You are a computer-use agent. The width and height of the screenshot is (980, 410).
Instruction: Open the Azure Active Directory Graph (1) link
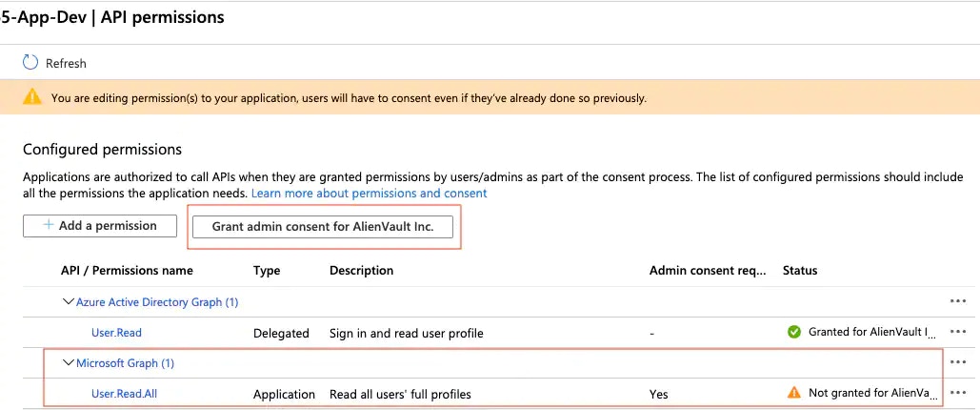[157, 302]
